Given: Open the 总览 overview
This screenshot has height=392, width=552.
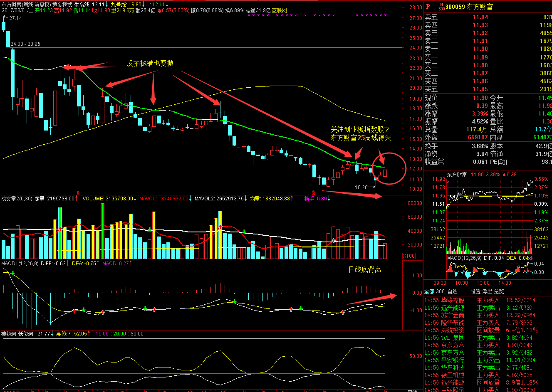Looking at the screenshot, I should pyautogui.click(x=499, y=291).
